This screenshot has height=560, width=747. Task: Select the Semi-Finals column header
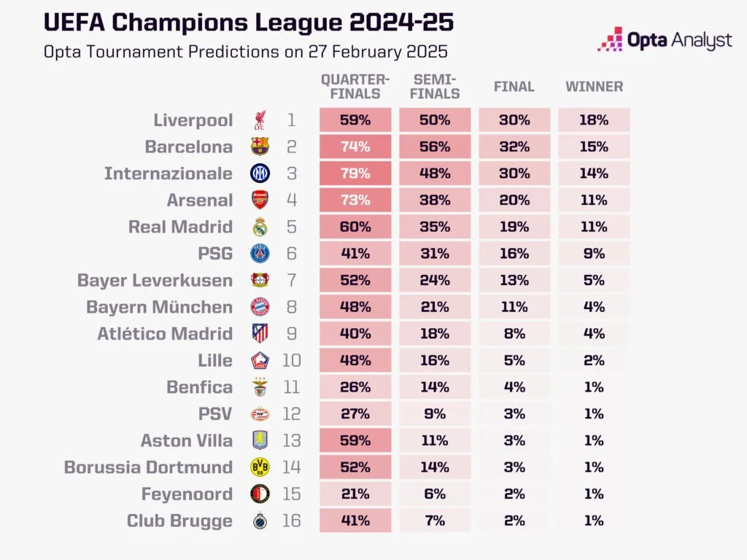[x=435, y=86]
